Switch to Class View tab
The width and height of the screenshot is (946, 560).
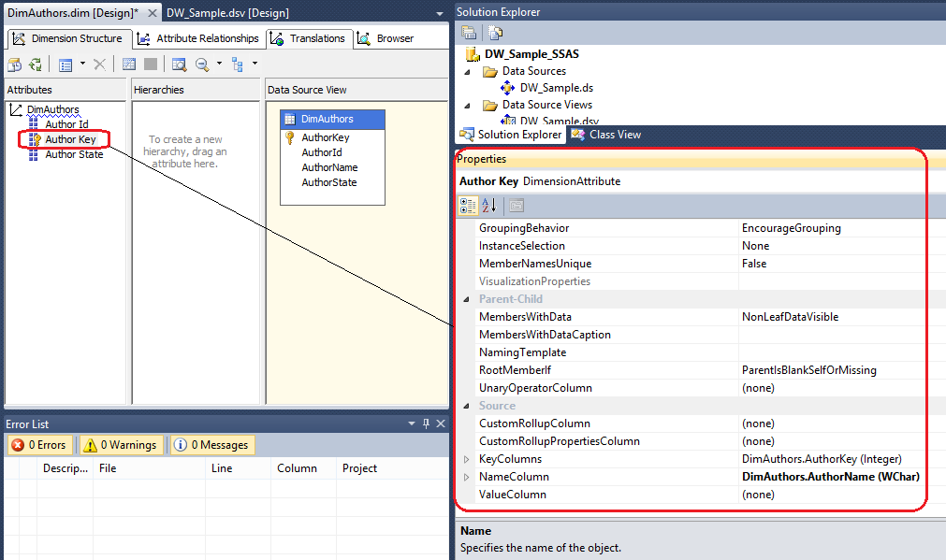click(606, 135)
